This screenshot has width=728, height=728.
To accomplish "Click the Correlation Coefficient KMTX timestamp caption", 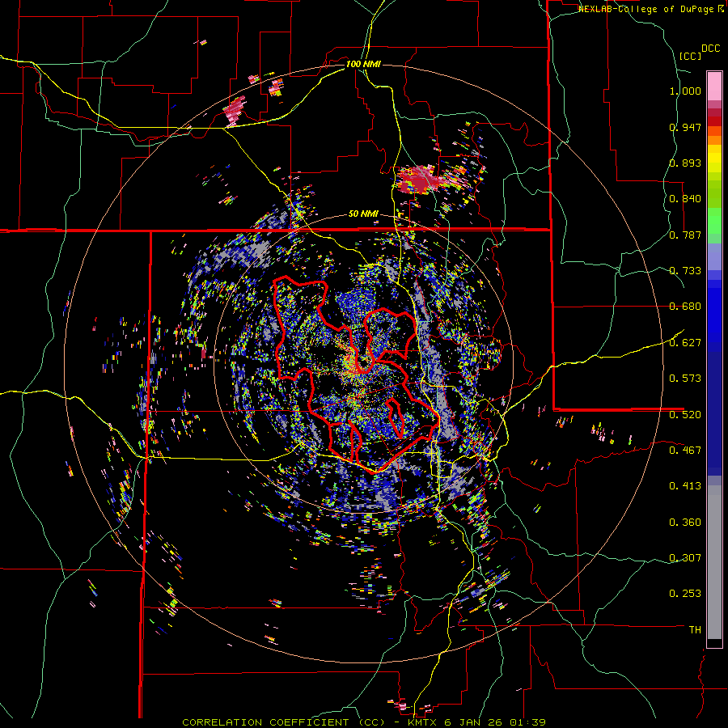I will click(363, 722).
